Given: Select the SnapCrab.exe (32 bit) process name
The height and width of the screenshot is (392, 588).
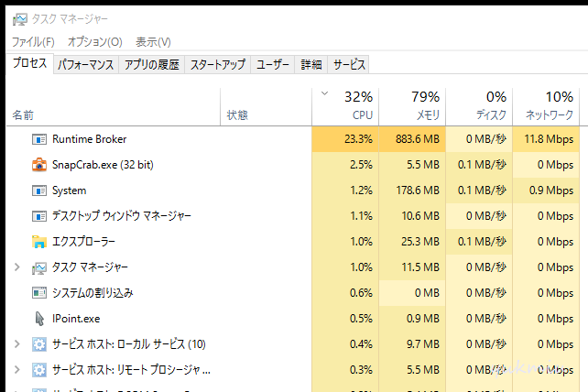Looking at the screenshot, I should [x=103, y=165].
